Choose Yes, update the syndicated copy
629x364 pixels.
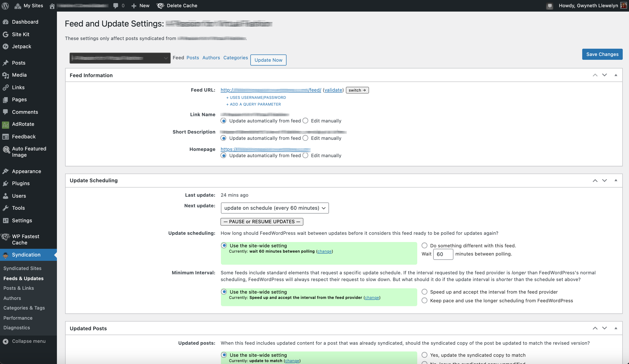click(x=424, y=355)
